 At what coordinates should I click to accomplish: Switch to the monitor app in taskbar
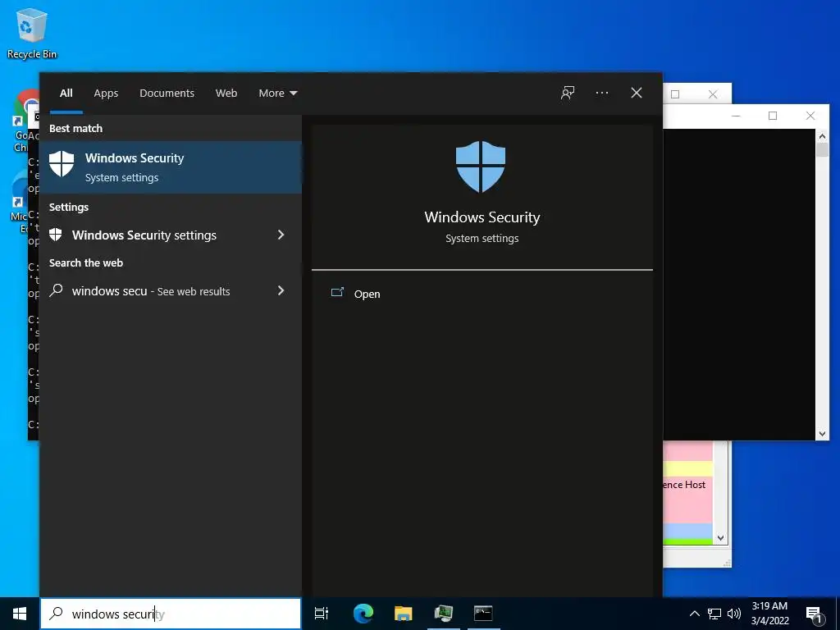click(444, 614)
